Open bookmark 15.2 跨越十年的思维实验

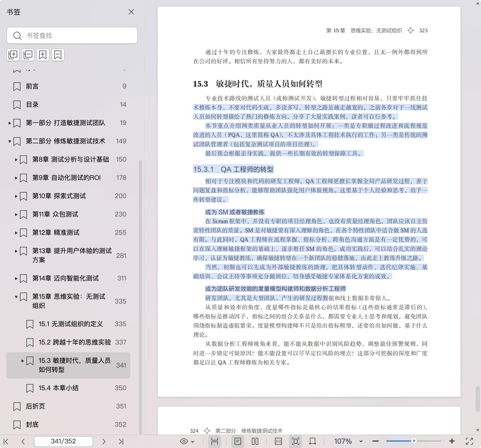point(75,342)
